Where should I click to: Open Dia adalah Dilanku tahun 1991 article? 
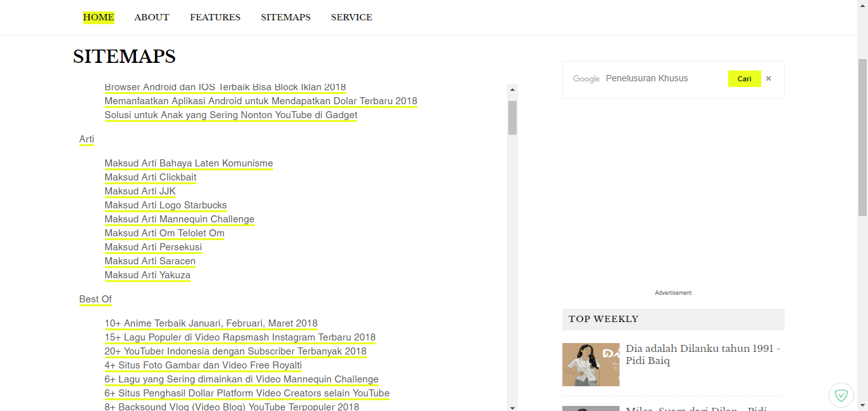(703, 354)
